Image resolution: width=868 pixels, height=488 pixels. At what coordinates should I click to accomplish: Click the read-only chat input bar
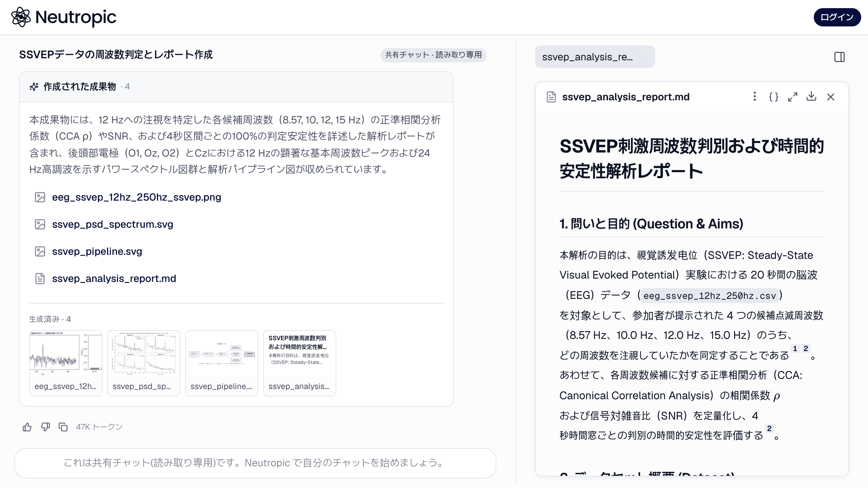[255, 463]
